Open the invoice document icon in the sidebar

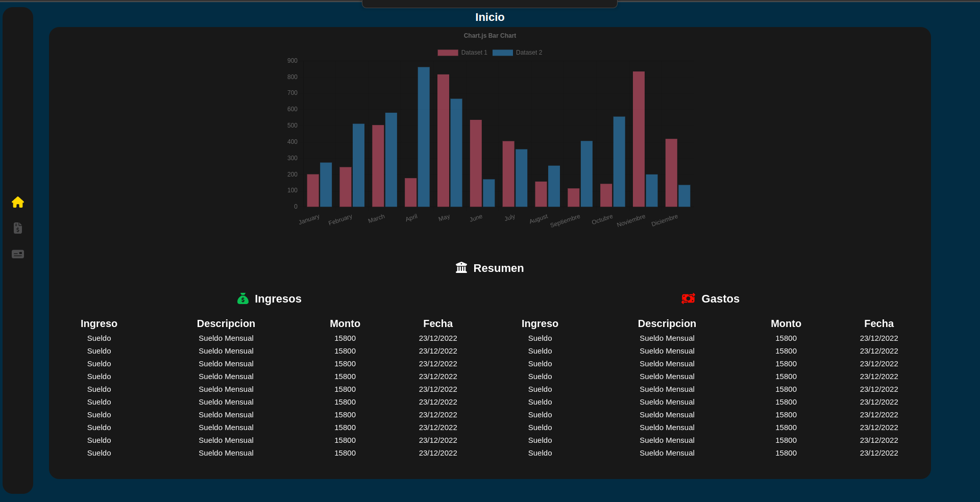(18, 228)
